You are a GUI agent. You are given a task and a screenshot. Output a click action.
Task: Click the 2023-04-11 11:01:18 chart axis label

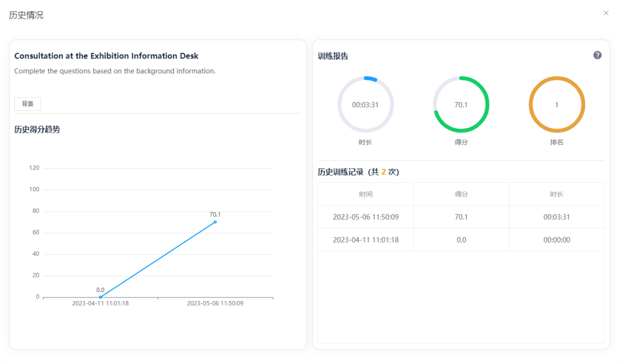coord(100,303)
